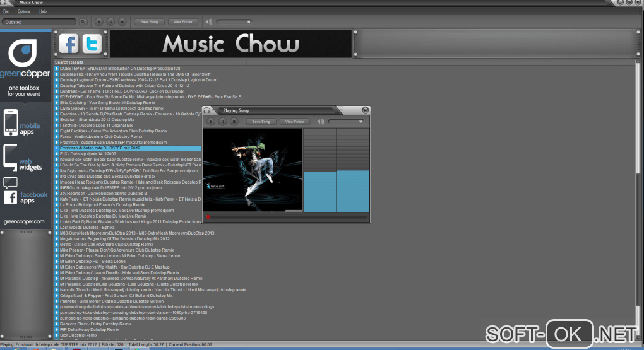Click Save Song in Playing Song window
Image resolution: width=644 pixels, height=350 pixels.
tap(261, 122)
